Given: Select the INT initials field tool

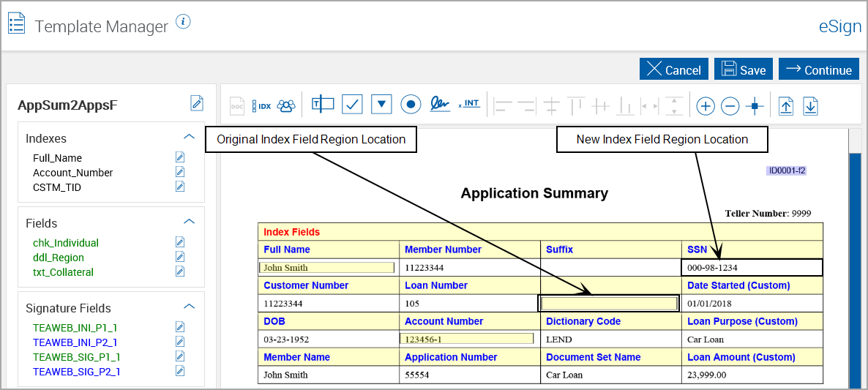Looking at the screenshot, I should coord(469,104).
